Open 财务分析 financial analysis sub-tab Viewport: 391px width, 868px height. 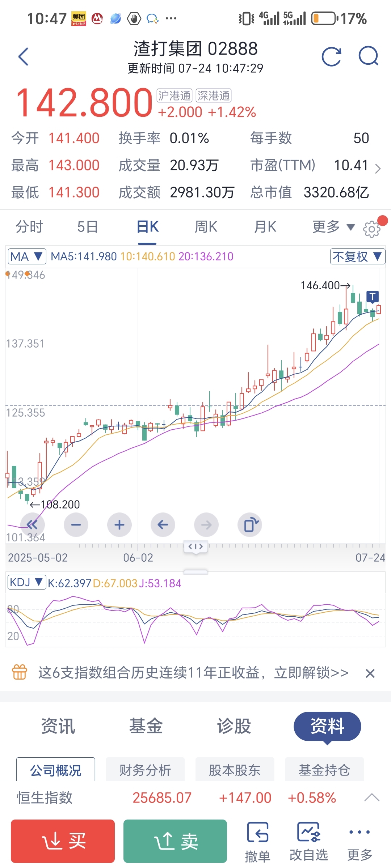[145, 770]
